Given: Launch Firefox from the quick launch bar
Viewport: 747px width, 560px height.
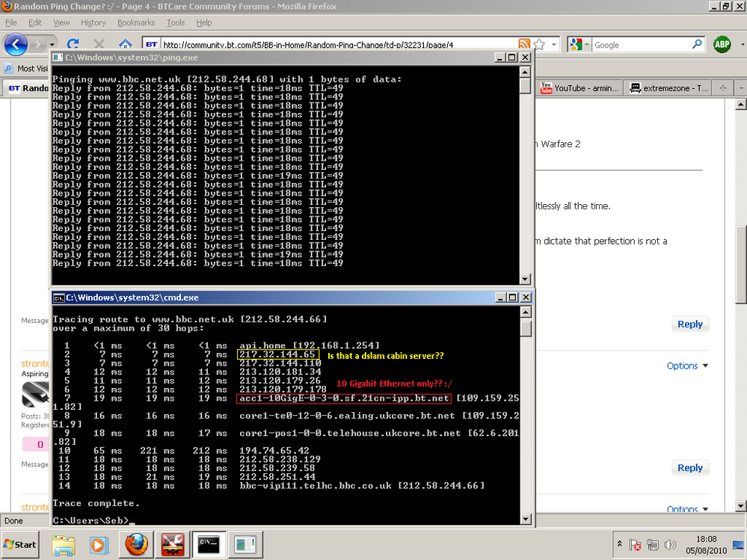Looking at the screenshot, I should [x=135, y=545].
